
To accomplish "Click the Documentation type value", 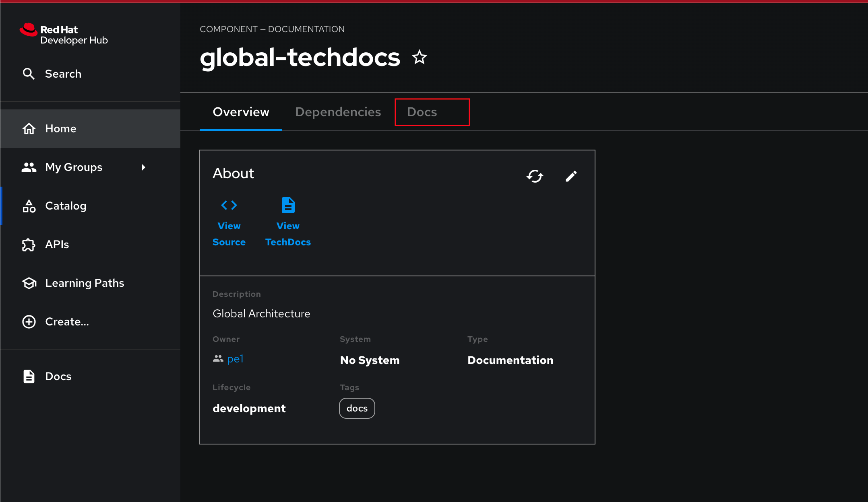I will tap(510, 360).
